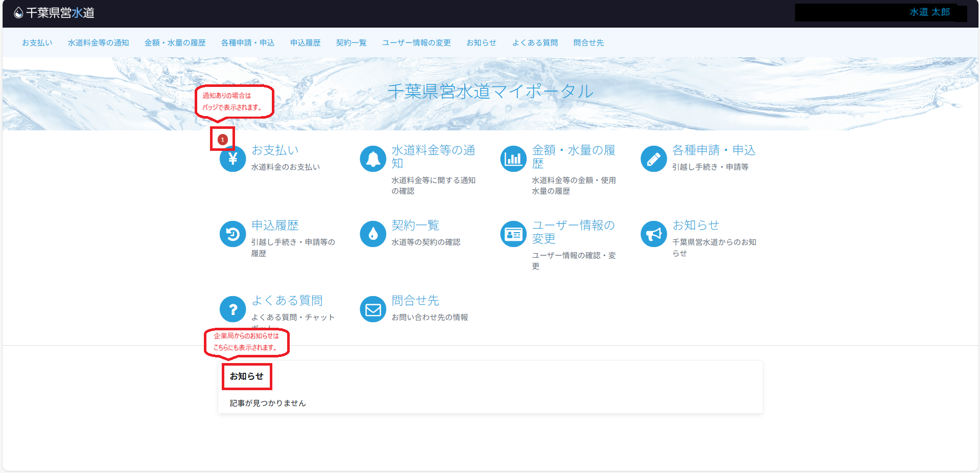Select the pencil applications icon
980x473 pixels.
(654, 159)
